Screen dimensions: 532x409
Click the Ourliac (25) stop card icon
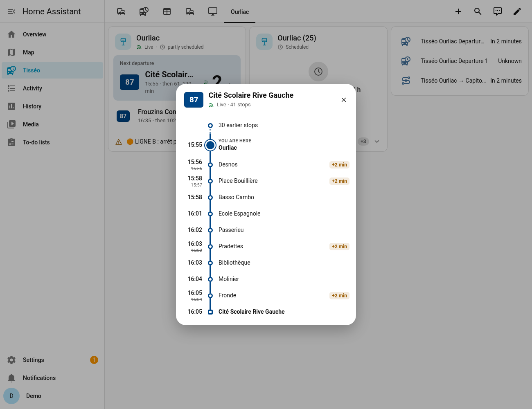pos(264,42)
